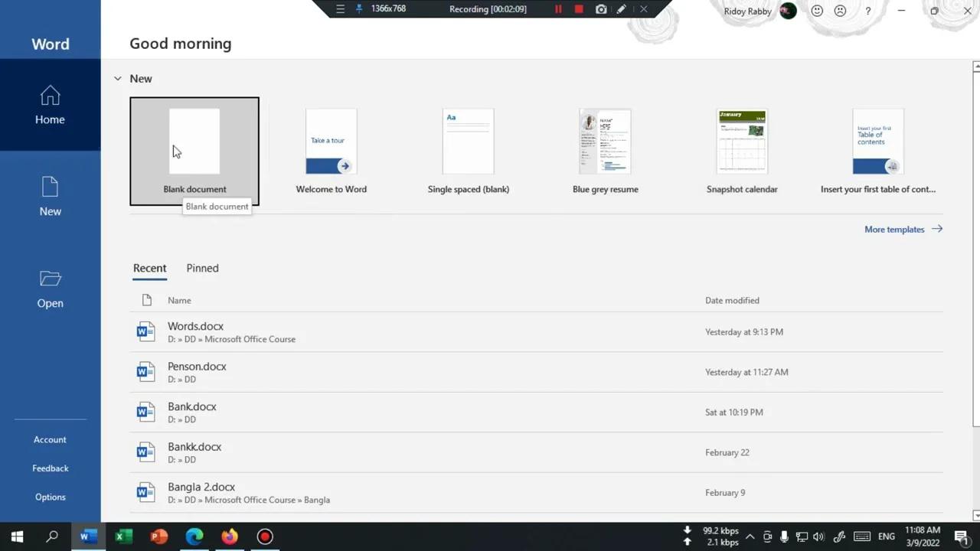Open Word Options

tap(50, 497)
